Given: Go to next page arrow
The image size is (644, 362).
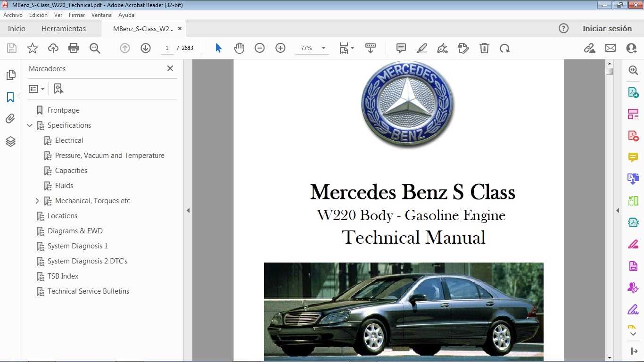Looking at the screenshot, I should 146,48.
